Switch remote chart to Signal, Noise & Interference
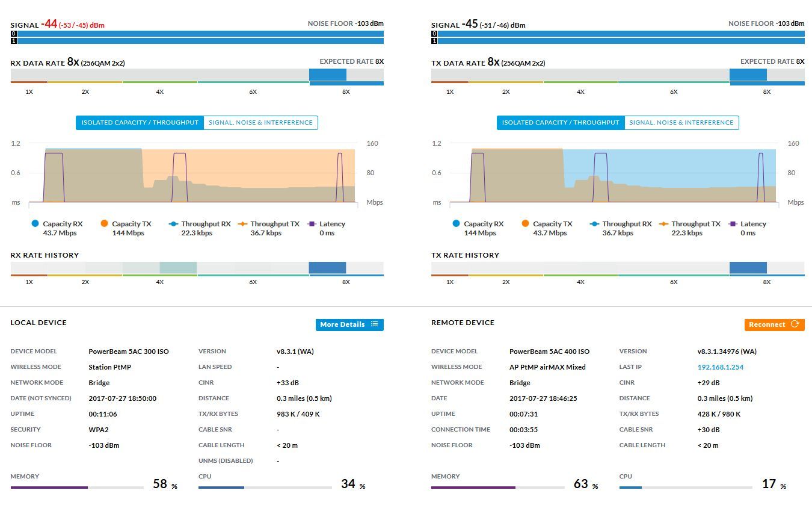The height and width of the screenshot is (505, 812). [x=681, y=123]
